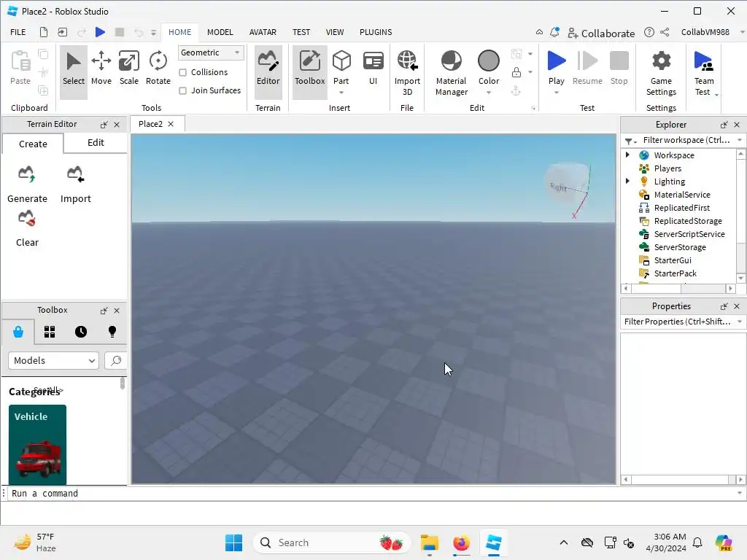The width and height of the screenshot is (747, 560).
Task: Switch to the PLUGINS tab
Action: coord(376,32)
